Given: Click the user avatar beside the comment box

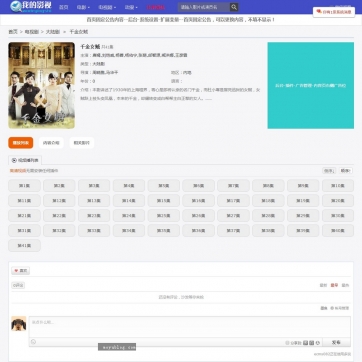Looking at the screenshot, I should 19,324.
